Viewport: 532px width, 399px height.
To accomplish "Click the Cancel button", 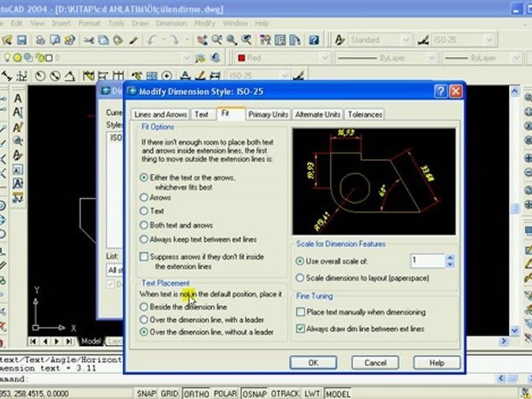I will pyautogui.click(x=375, y=362).
